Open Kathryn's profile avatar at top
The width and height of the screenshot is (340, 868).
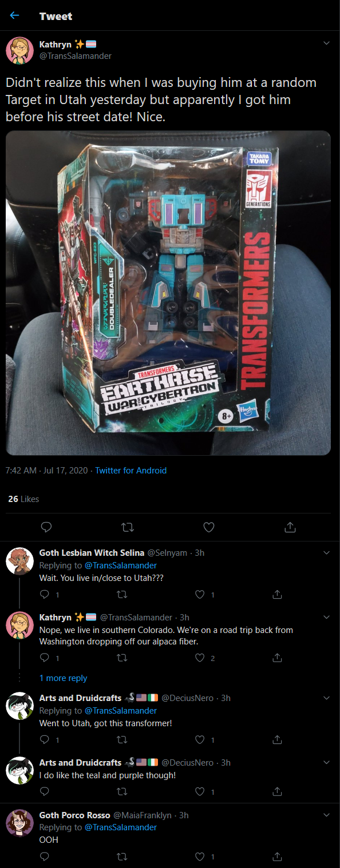[x=19, y=50]
